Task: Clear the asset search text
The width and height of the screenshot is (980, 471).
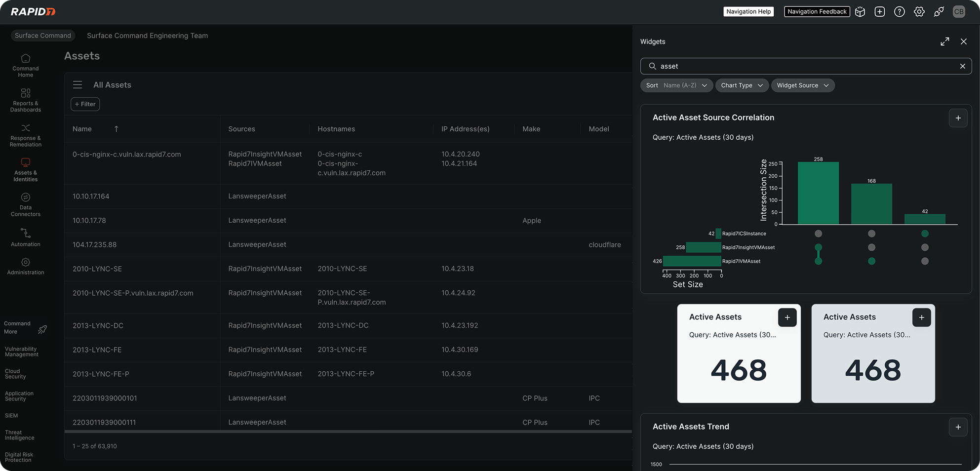Action: (x=963, y=66)
